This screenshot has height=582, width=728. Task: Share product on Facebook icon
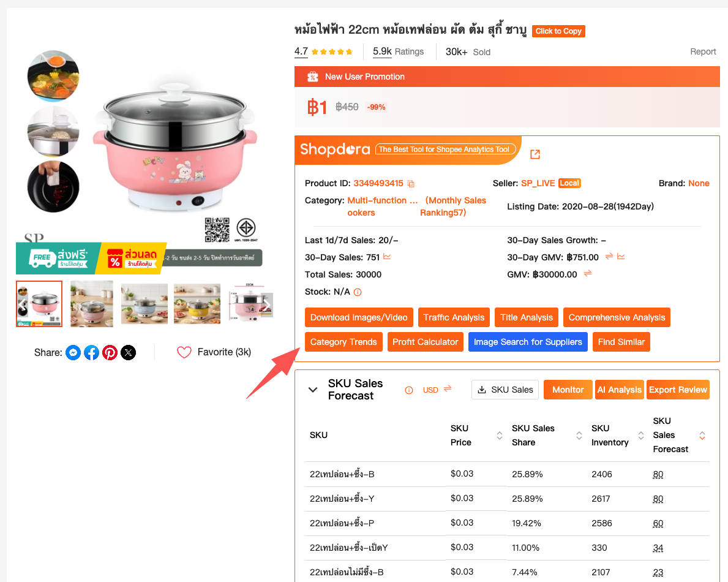(x=91, y=352)
